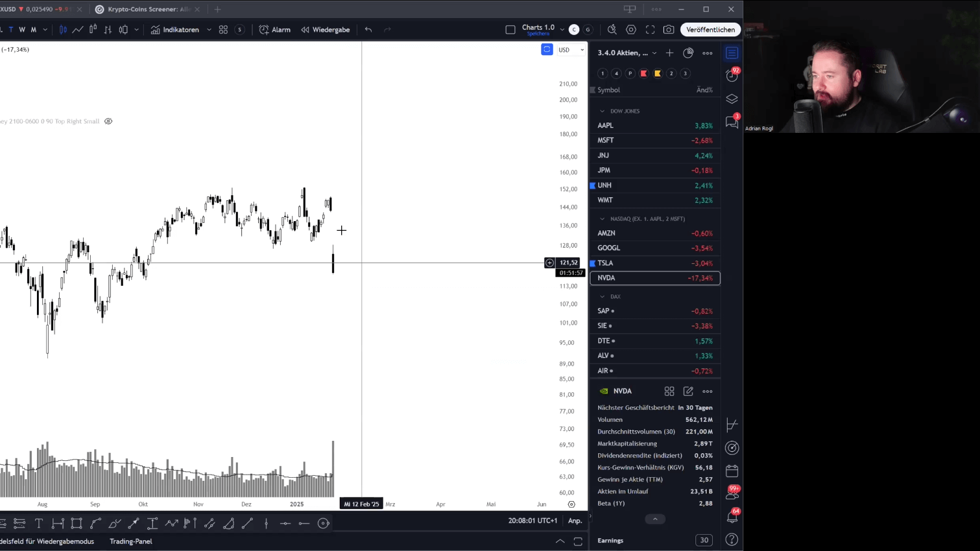The image size is (980, 551).
Task: Open chart time axis settings gear
Action: pos(571,504)
